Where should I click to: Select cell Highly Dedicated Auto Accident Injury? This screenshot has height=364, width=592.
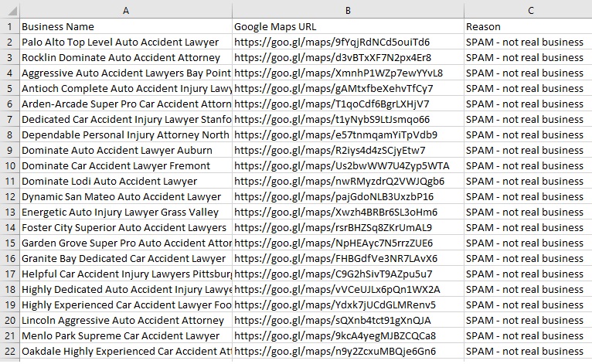(126, 290)
